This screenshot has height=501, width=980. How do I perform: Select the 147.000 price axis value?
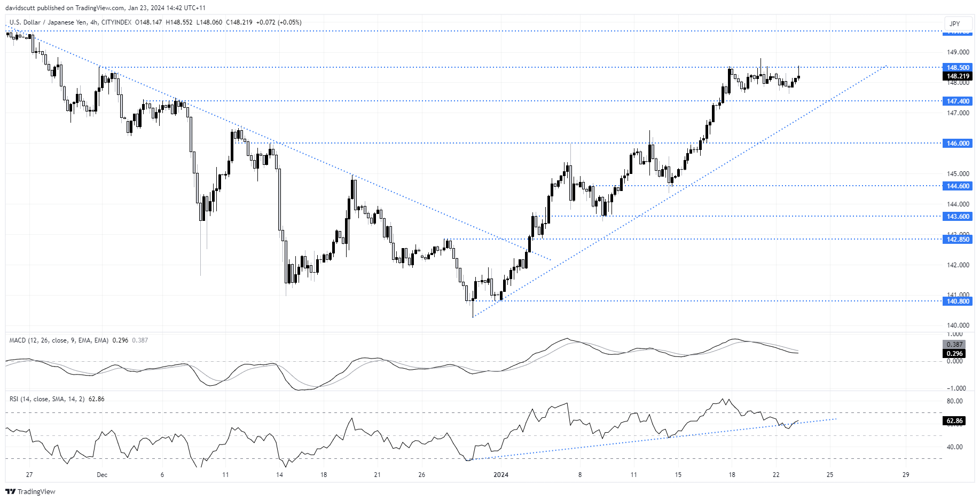point(958,113)
